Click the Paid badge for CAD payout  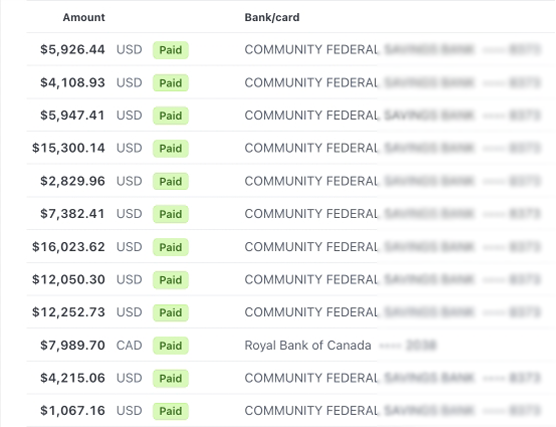click(171, 345)
